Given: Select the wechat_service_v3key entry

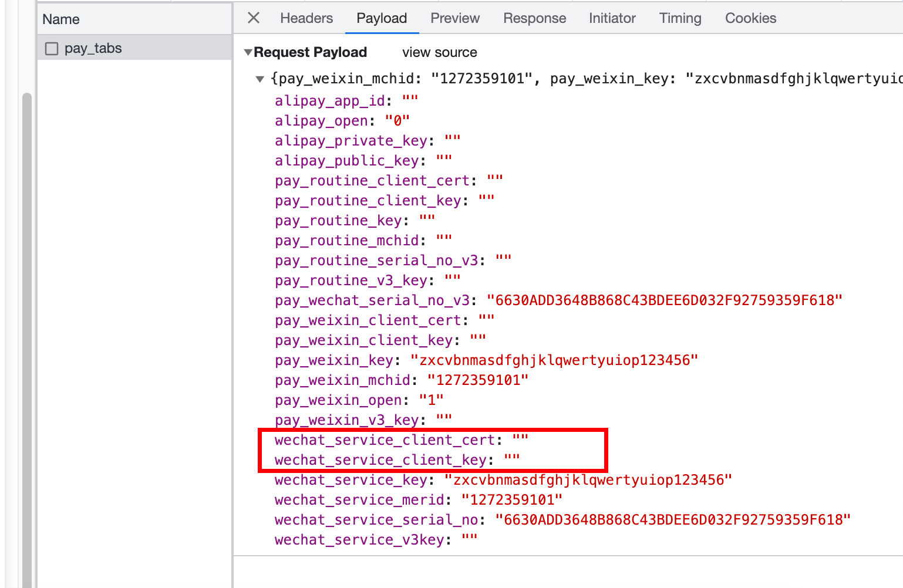Looking at the screenshot, I should [376, 539].
